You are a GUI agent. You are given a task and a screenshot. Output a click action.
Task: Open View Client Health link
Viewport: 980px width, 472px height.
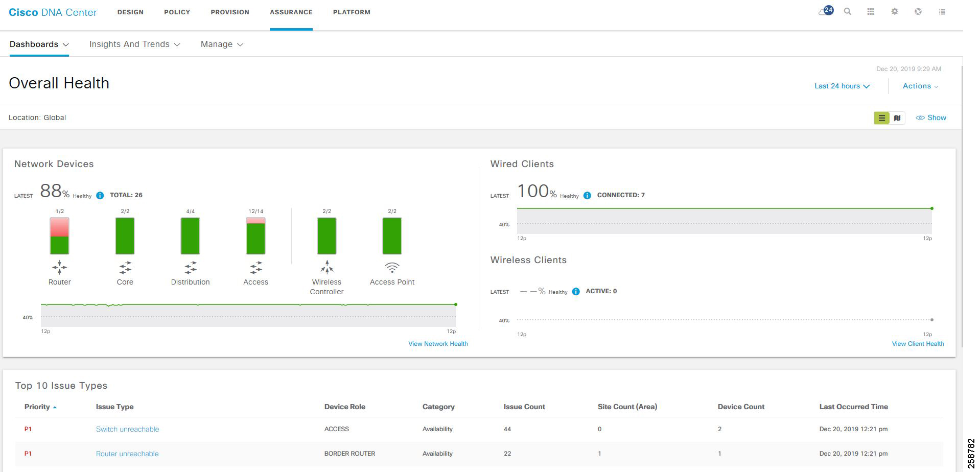(x=918, y=344)
